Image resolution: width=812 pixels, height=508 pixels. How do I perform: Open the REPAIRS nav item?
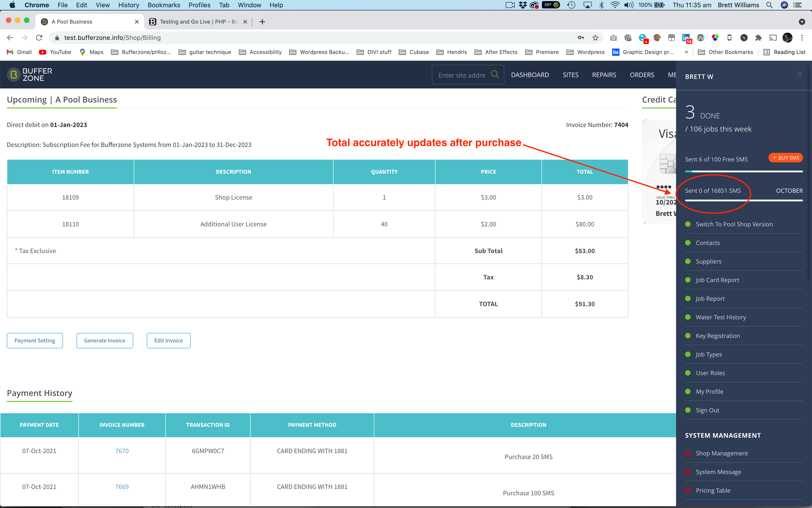tap(604, 75)
